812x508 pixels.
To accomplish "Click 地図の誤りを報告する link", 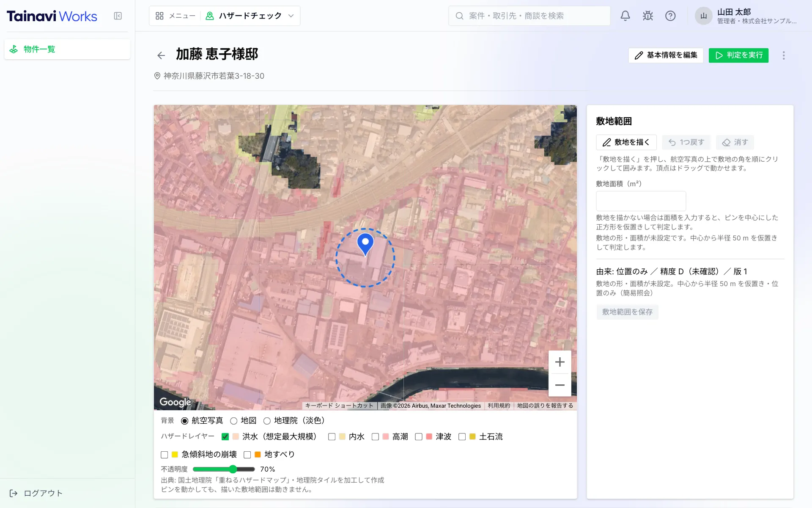I will tap(545, 406).
